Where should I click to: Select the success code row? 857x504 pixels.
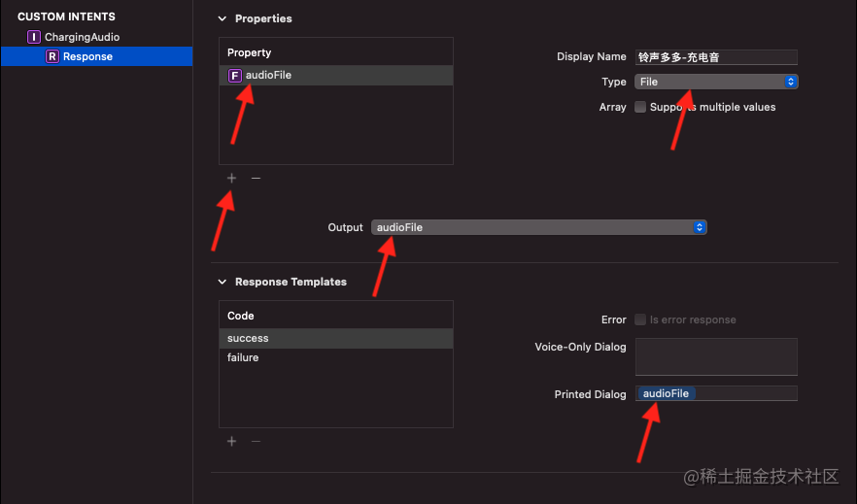pos(336,338)
